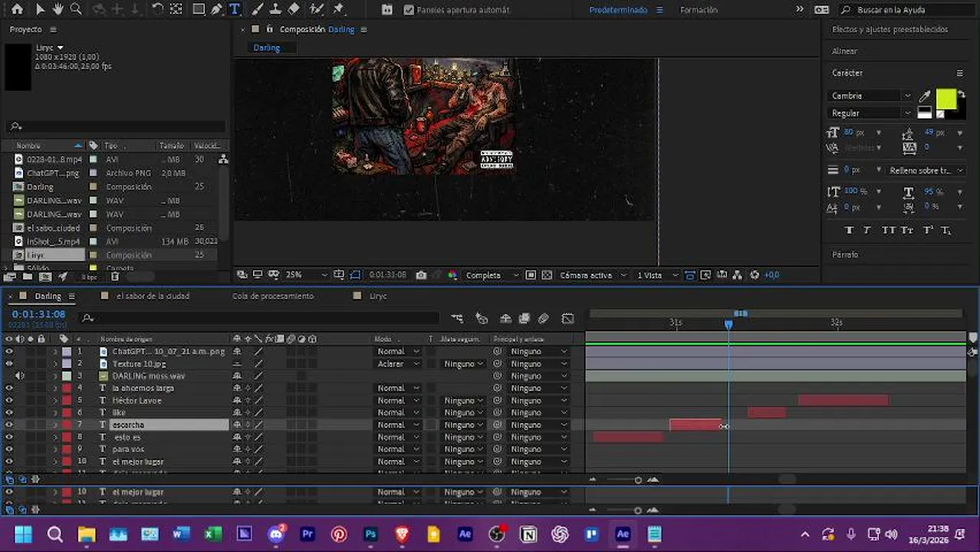Switch to Cola de procesamiento tab
Viewport: 980px width, 552px height.
tap(273, 296)
